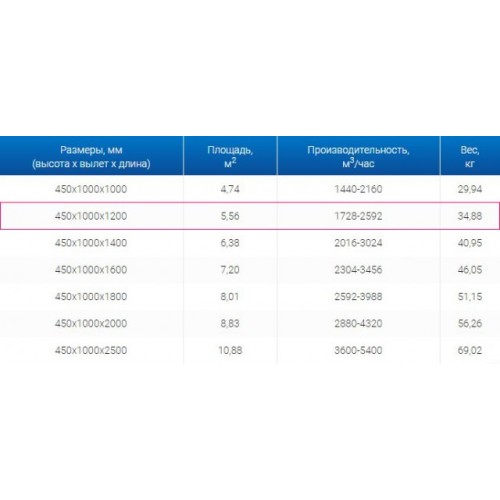The image size is (500, 500).
Task: Select the highlighted 450x1000x1200 size cell
Action: pyautogui.click(x=91, y=216)
